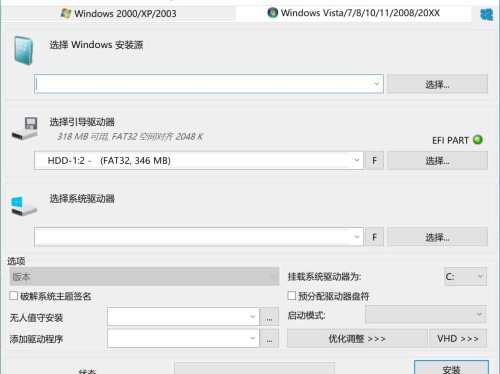Click the 选择引导驱动器 heading

point(82,122)
